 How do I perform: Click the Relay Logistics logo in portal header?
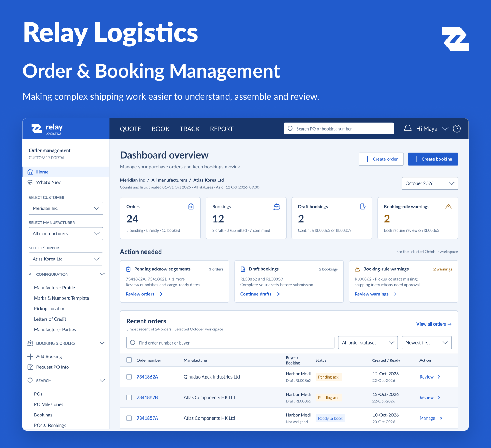point(47,129)
